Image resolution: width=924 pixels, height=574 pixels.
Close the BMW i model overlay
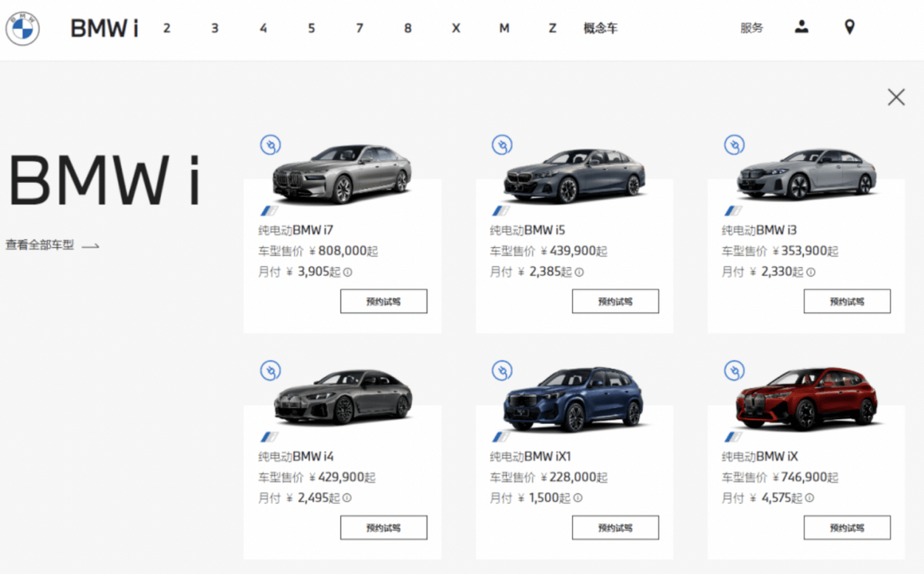896,97
